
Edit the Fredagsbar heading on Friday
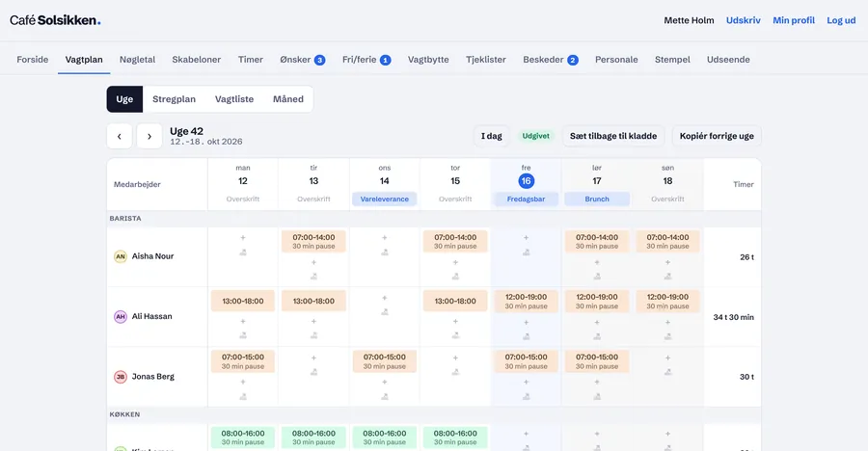click(526, 199)
